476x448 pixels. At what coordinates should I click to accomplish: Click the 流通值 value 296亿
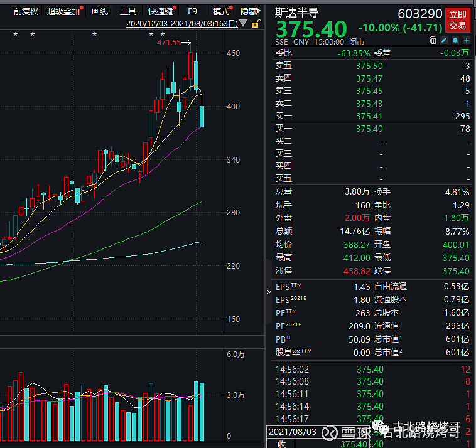click(458, 326)
